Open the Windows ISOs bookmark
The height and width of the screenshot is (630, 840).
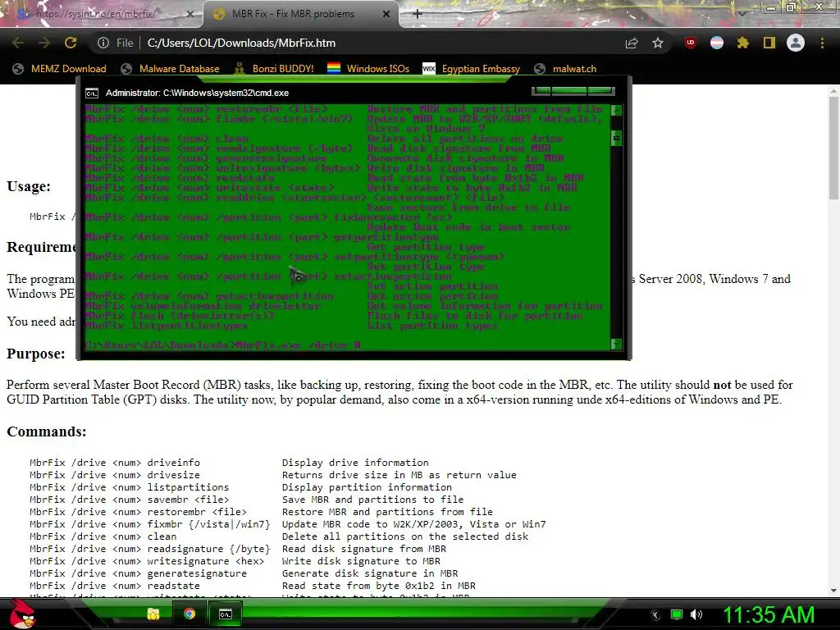[x=368, y=69]
